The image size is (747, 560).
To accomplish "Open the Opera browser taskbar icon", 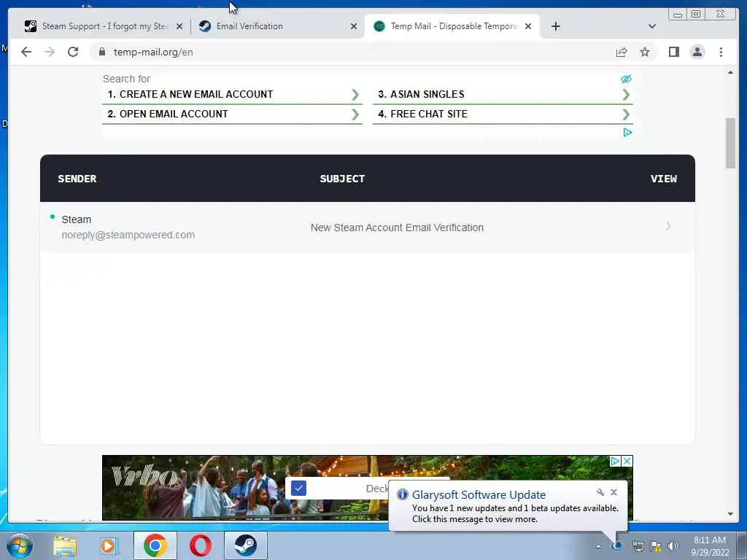I will point(201,545).
